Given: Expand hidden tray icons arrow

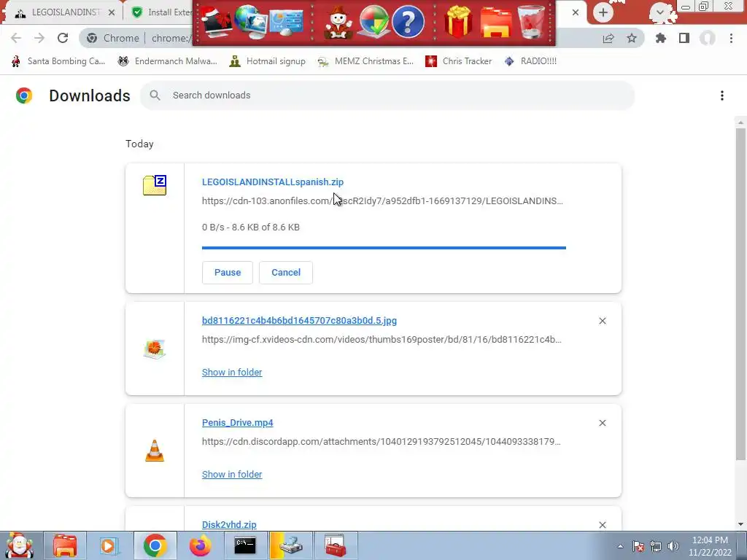Looking at the screenshot, I should point(620,546).
